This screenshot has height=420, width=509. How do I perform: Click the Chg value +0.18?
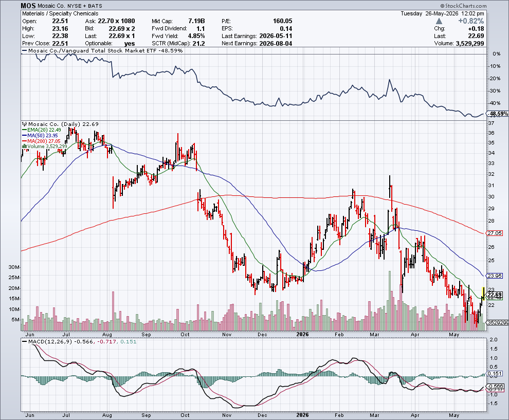tap(476, 29)
